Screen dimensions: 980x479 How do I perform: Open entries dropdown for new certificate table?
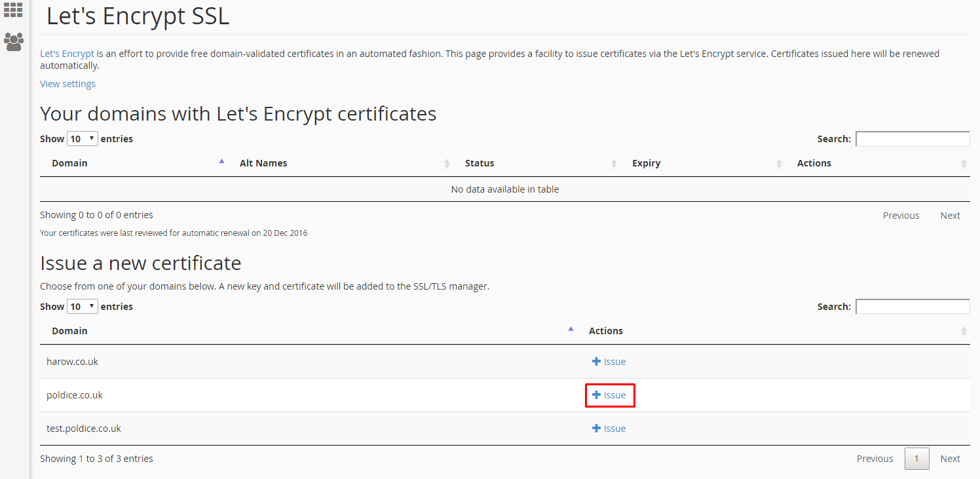click(83, 307)
